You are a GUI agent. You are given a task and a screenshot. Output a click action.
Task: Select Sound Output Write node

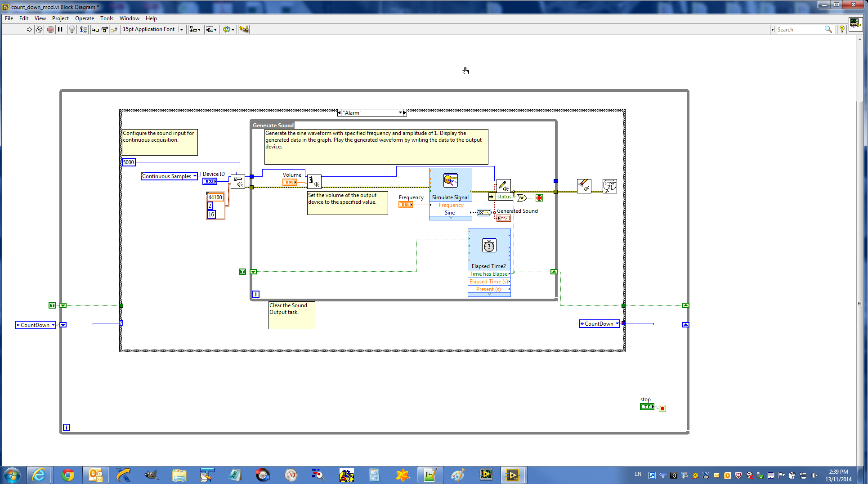coord(503,186)
